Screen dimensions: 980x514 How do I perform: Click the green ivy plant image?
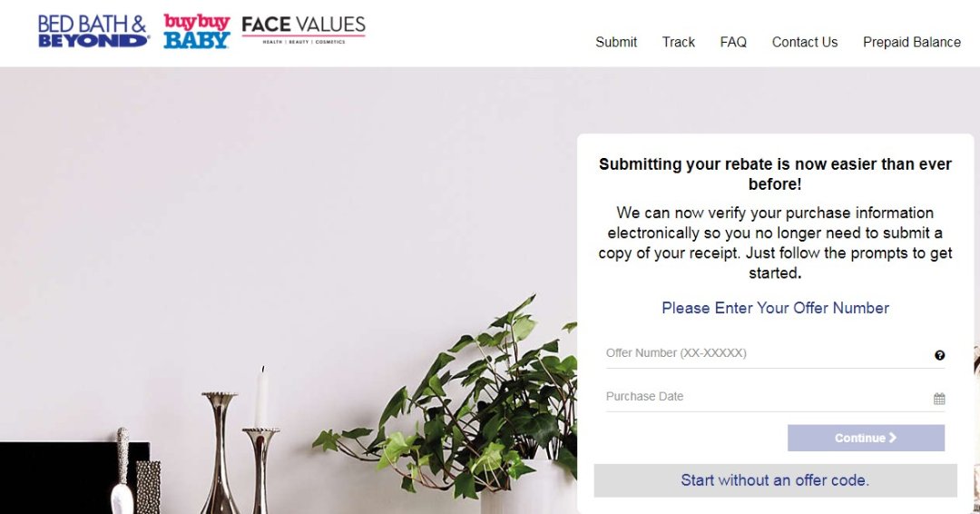coord(490,400)
